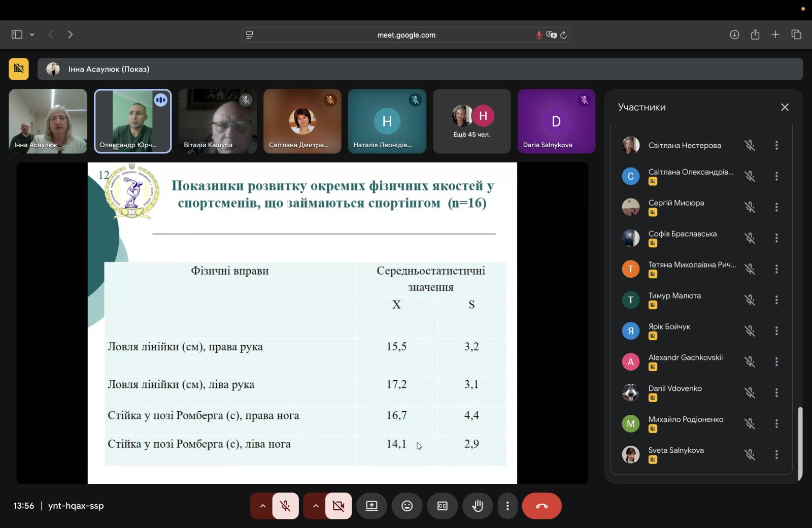The width and height of the screenshot is (812, 528).
Task: Click the participants list scrollbar
Action: (800, 442)
